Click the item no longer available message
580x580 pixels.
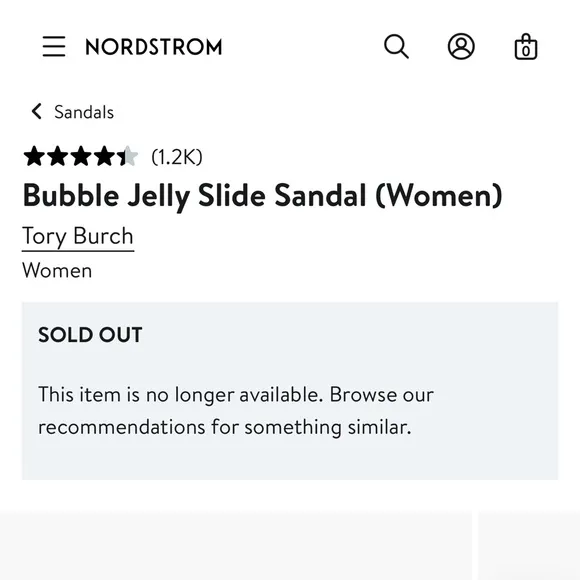coord(236,411)
